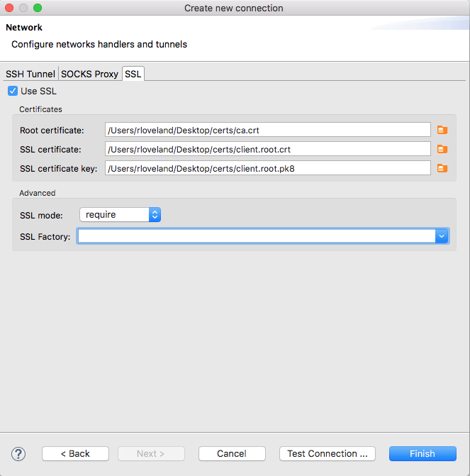Switch to the SOCKS Proxy tab
The width and height of the screenshot is (470, 476).
point(89,74)
